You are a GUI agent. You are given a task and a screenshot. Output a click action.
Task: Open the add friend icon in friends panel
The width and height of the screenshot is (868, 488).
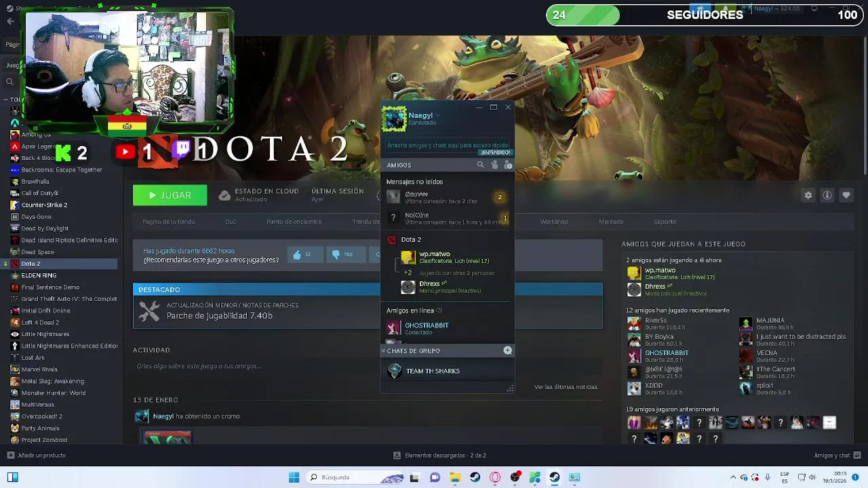[x=509, y=165]
